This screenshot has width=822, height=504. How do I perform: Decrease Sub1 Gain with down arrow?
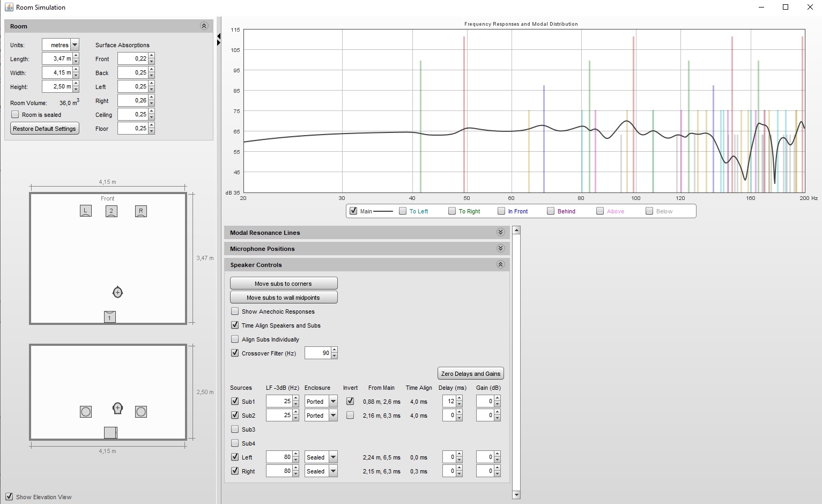tap(497, 404)
